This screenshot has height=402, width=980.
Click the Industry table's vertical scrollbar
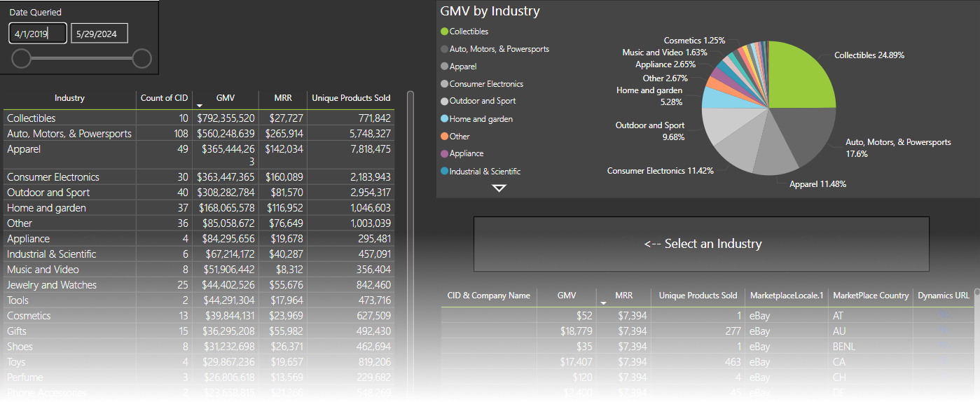pyautogui.click(x=410, y=245)
